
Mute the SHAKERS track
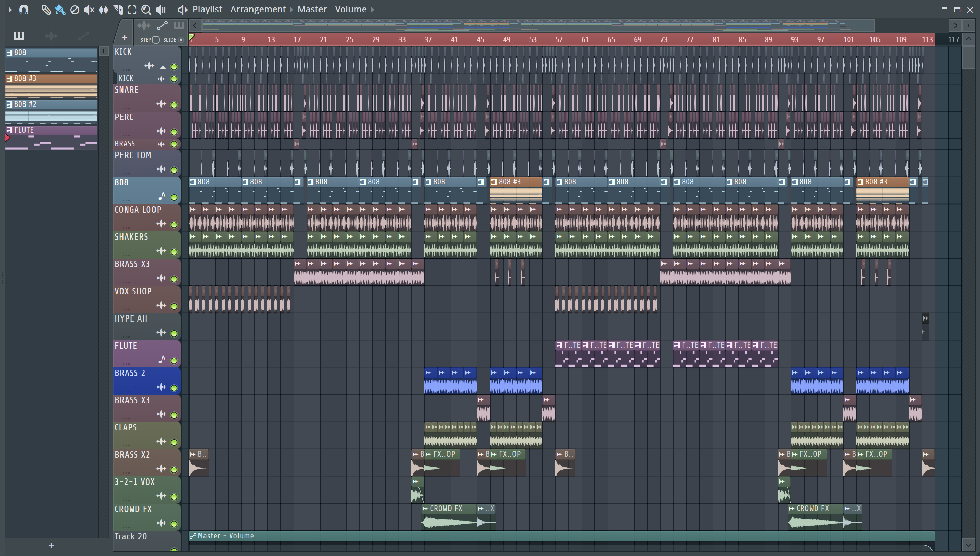pos(174,252)
